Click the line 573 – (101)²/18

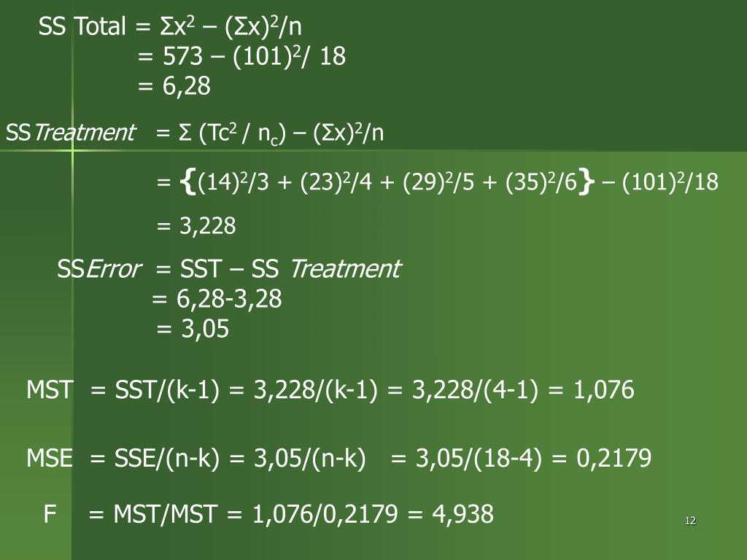pyautogui.click(x=254, y=57)
